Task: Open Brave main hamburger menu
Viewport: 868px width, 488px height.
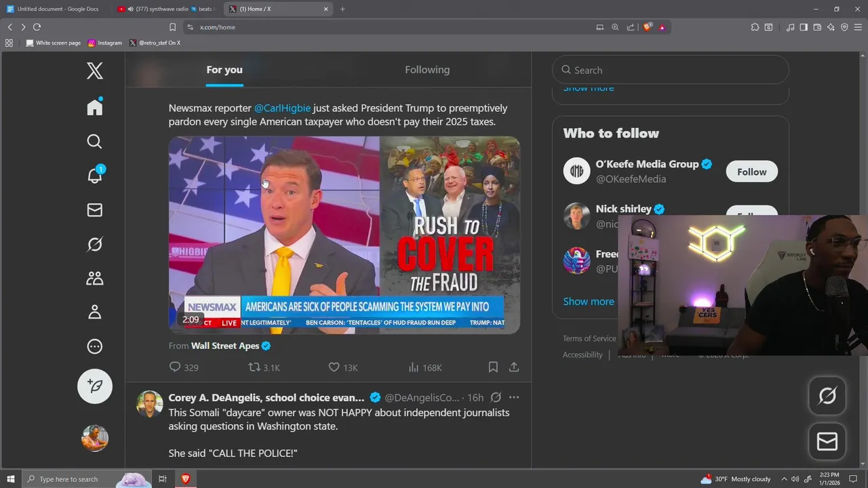Action: [x=858, y=27]
